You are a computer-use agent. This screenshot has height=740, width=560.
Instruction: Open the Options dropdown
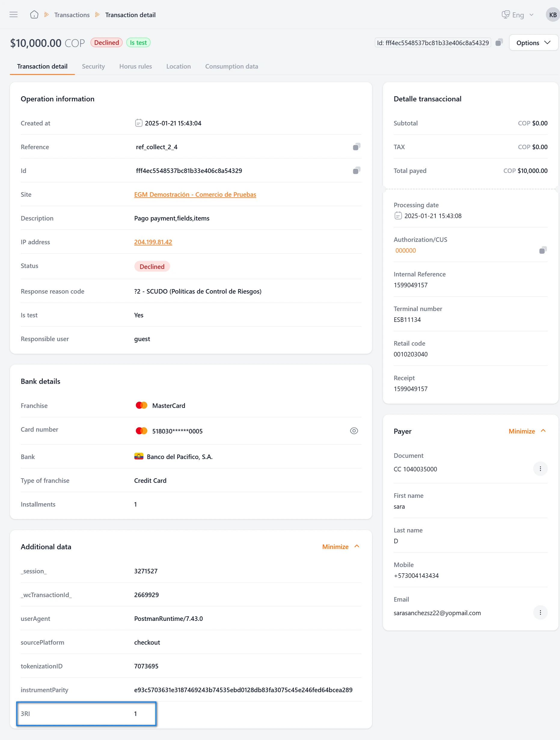coord(533,43)
